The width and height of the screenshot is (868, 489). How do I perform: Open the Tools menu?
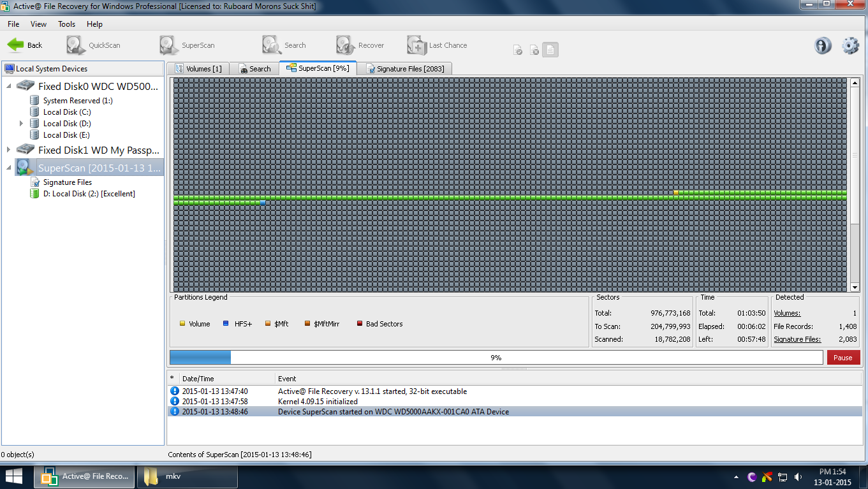coord(66,24)
